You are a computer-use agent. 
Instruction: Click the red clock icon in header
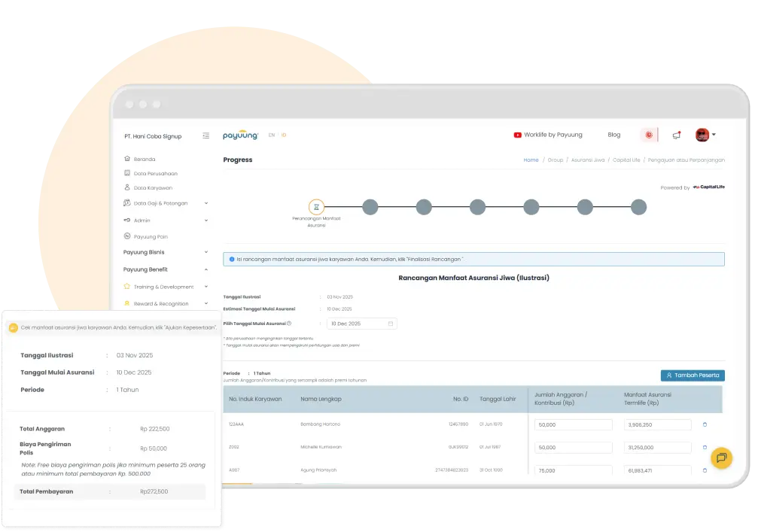pos(649,135)
